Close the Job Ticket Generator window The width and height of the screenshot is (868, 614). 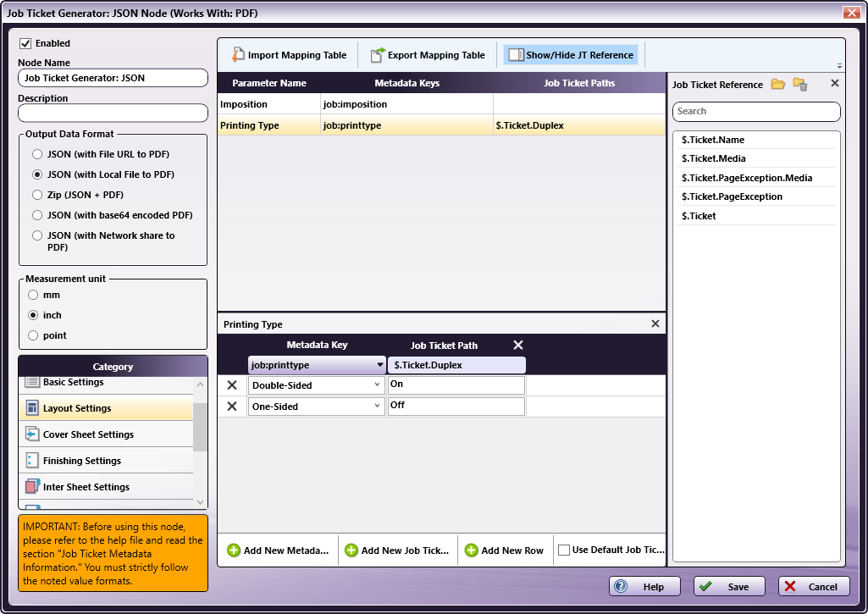tap(851, 12)
